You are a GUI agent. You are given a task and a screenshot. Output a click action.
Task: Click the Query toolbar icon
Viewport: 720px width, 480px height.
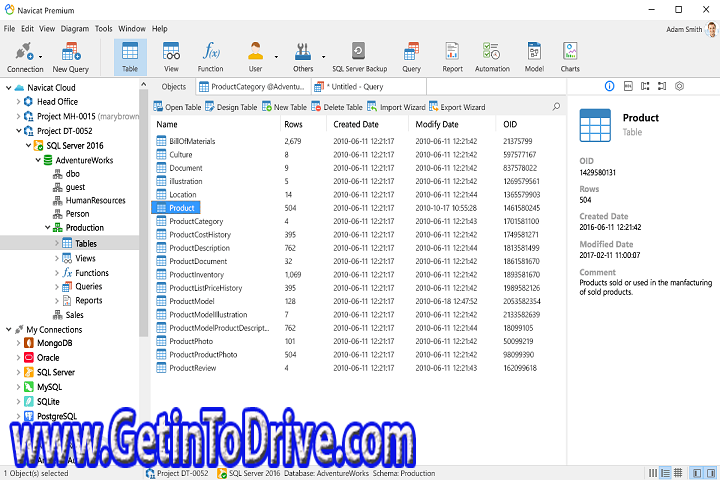click(411, 57)
